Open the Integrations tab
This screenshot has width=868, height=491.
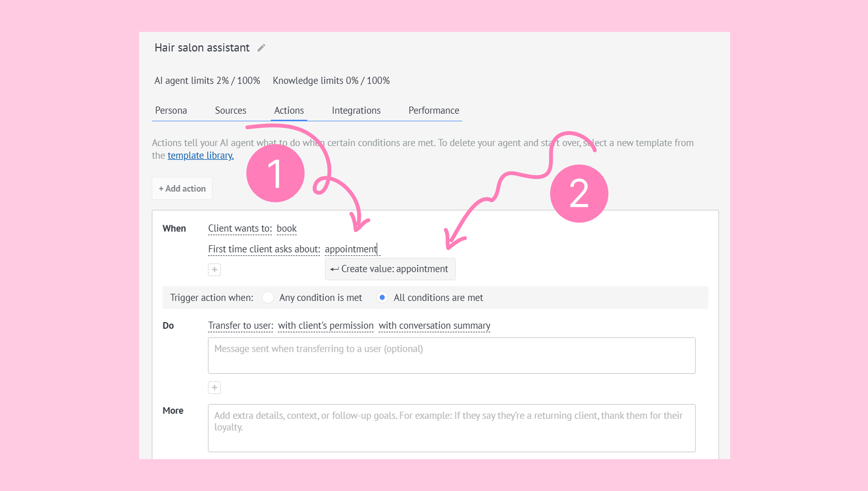[x=356, y=110]
